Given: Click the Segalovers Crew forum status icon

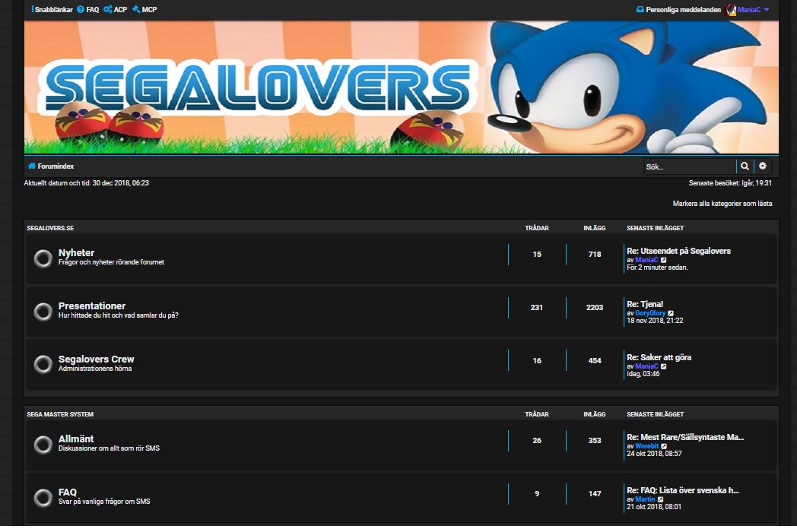Looking at the screenshot, I should pos(43,364).
